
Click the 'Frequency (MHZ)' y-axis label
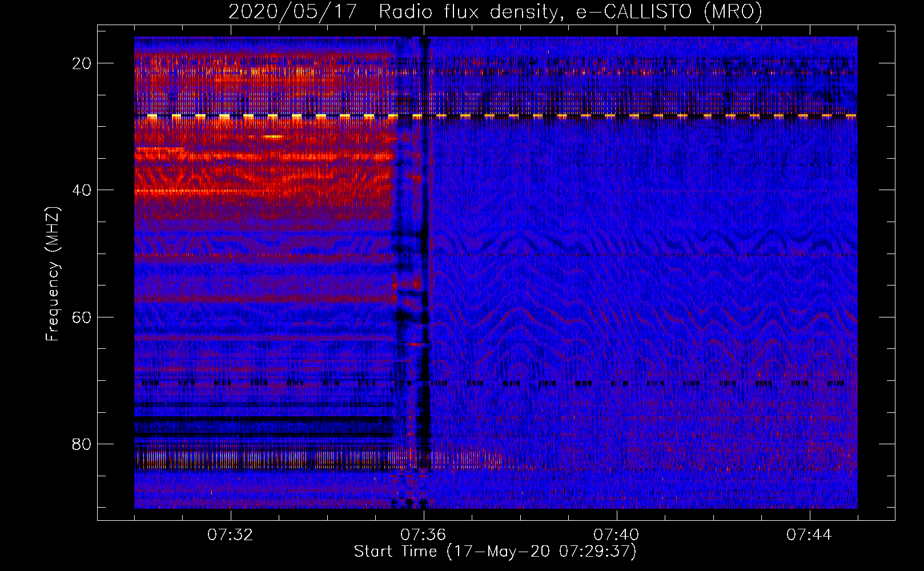(53, 274)
